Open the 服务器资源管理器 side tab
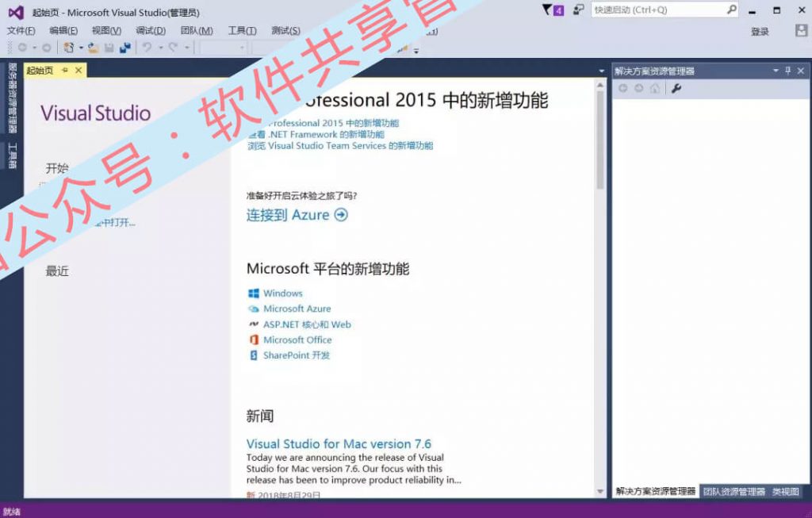The image size is (812, 518). point(13,98)
